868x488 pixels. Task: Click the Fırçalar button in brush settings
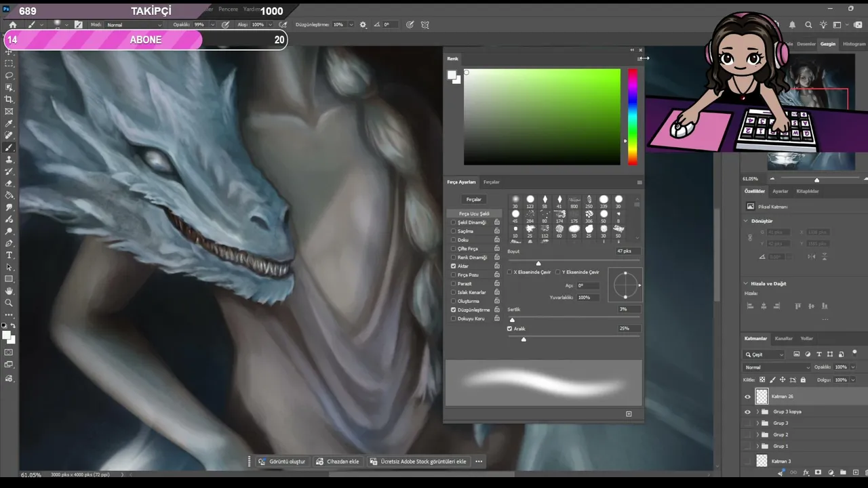(474, 199)
